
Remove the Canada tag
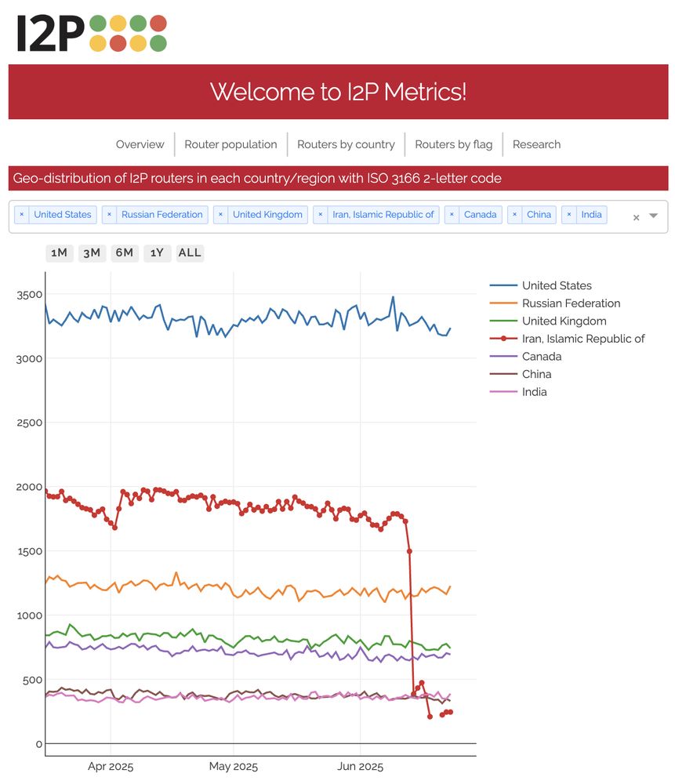452,215
